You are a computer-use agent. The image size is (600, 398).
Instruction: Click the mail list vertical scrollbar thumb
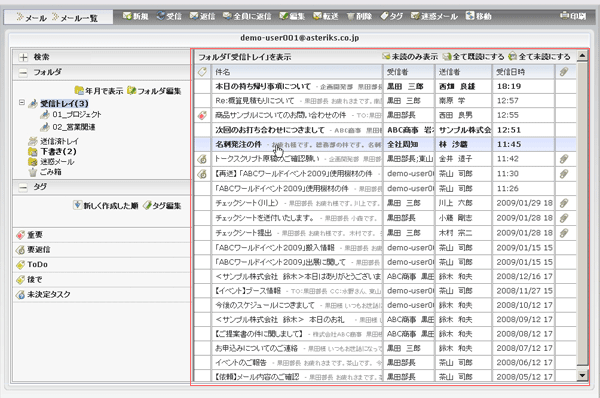[582, 214]
